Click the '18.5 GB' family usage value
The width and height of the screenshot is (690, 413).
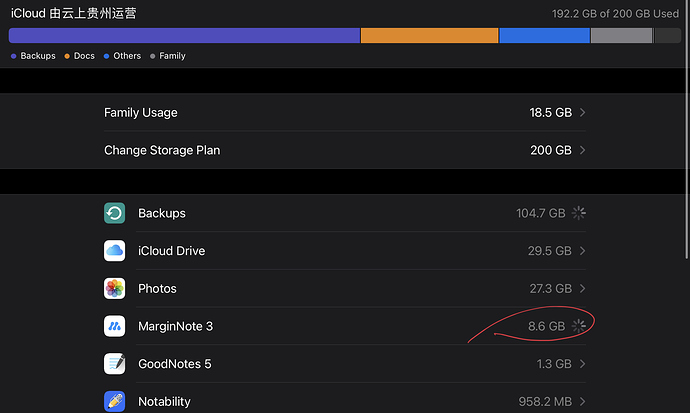tap(551, 113)
